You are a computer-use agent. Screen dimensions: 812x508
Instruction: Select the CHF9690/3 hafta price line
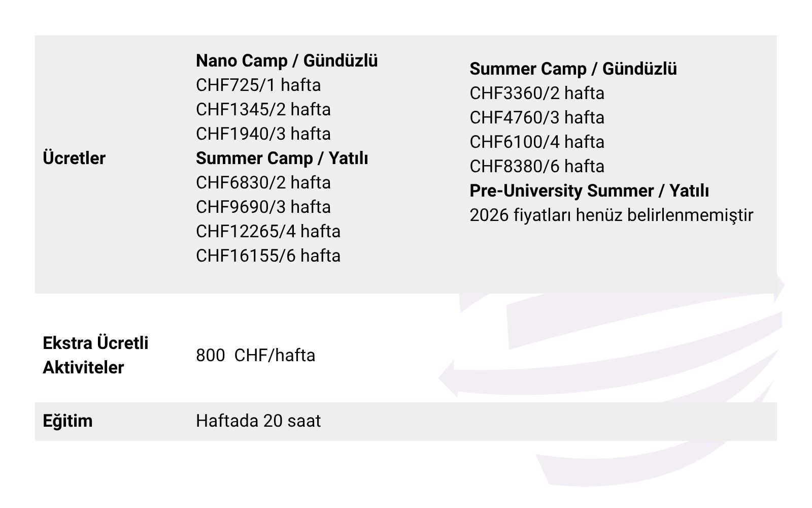[x=263, y=207]
